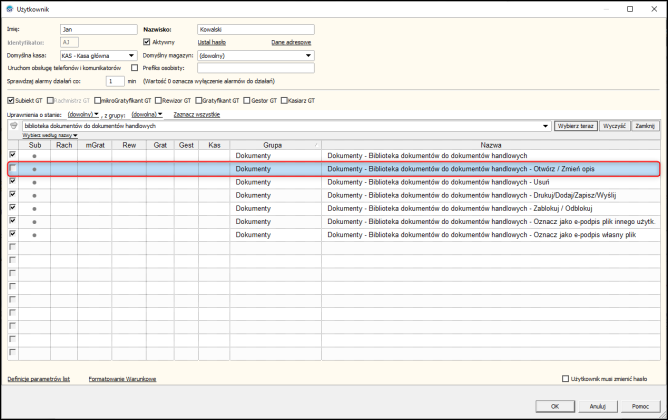Enable the Kasiarz GT checkbox
668x420 pixels.
tap(284, 101)
